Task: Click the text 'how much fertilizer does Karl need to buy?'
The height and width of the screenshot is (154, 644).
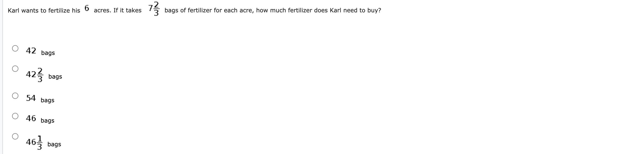Action: (319, 10)
